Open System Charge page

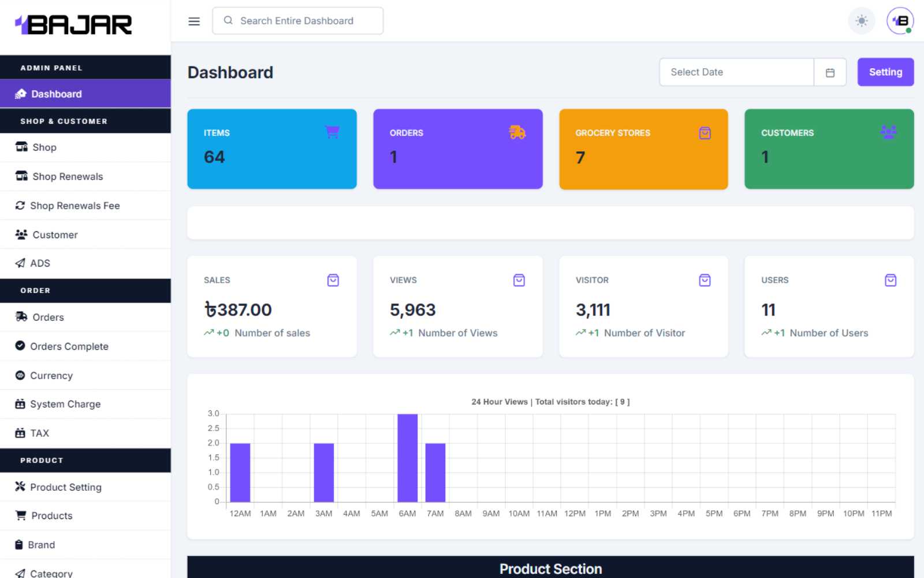point(85,404)
